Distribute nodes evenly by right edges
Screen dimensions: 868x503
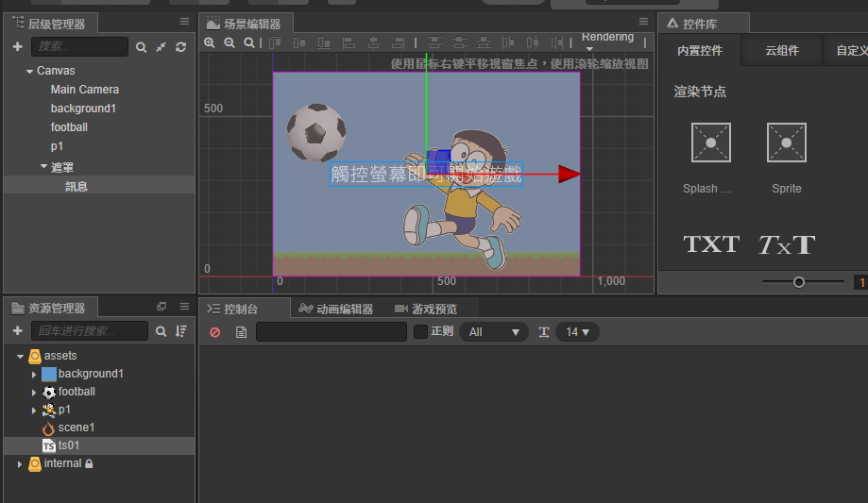557,42
